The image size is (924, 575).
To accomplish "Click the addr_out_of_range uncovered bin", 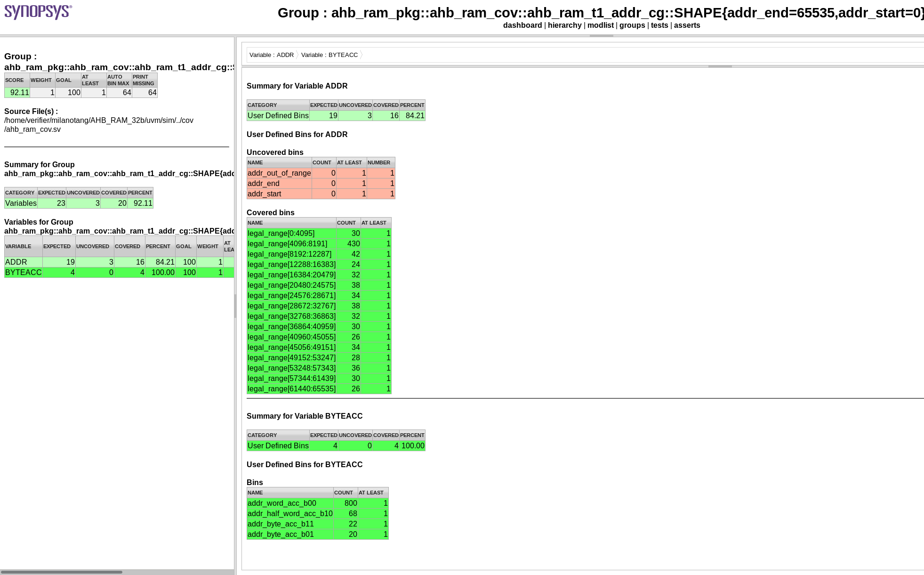I will tap(279, 173).
